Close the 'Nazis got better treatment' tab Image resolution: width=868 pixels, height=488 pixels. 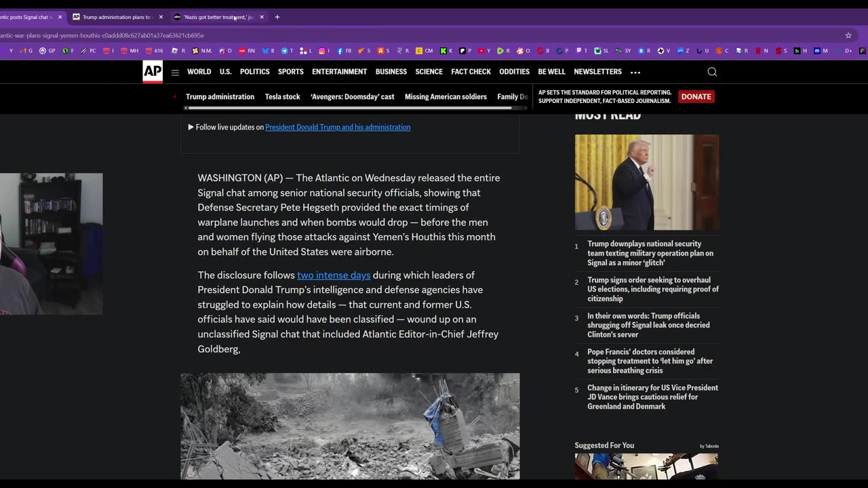(262, 17)
